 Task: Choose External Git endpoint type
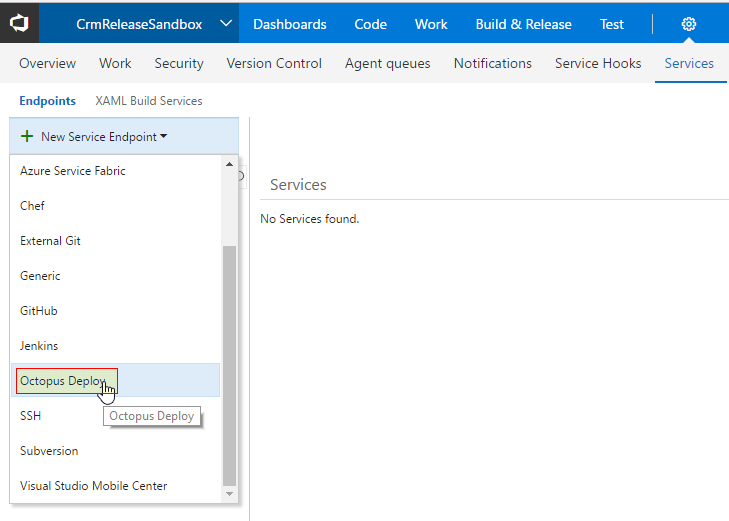point(115,241)
